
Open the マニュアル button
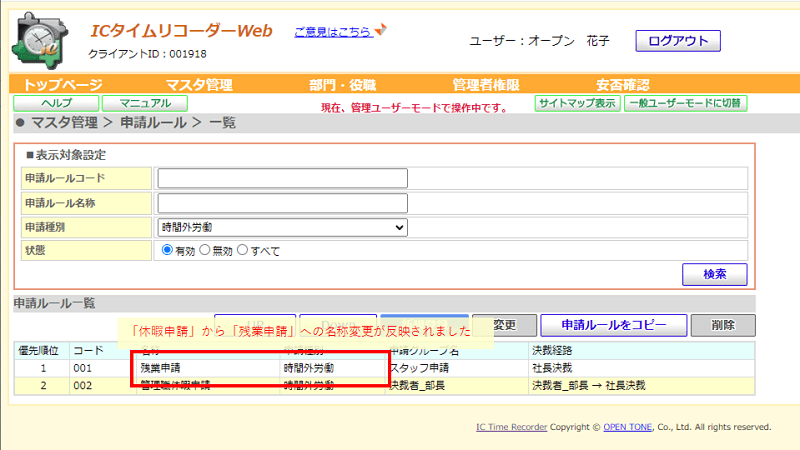(145, 103)
